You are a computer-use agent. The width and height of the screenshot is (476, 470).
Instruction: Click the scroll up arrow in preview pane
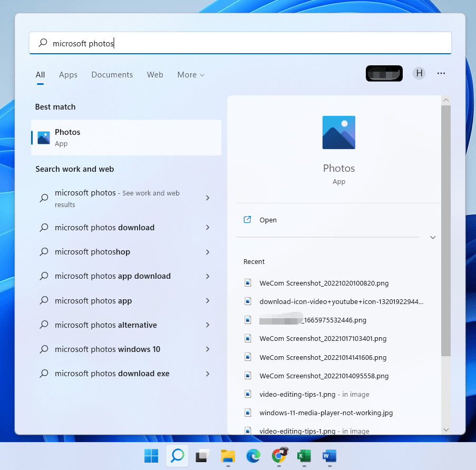click(446, 100)
